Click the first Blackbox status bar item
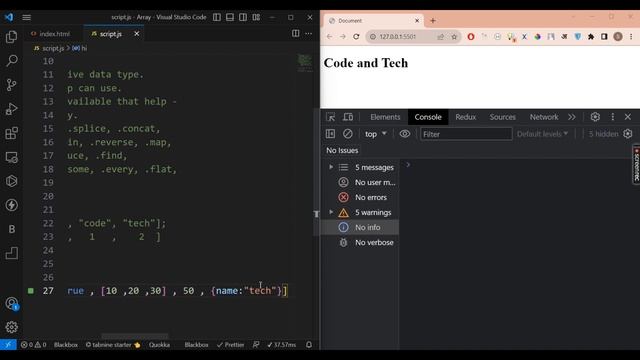 point(66,345)
